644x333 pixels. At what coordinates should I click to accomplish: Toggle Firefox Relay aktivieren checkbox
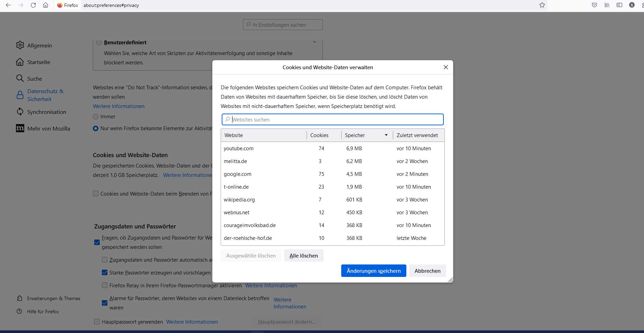tap(105, 285)
